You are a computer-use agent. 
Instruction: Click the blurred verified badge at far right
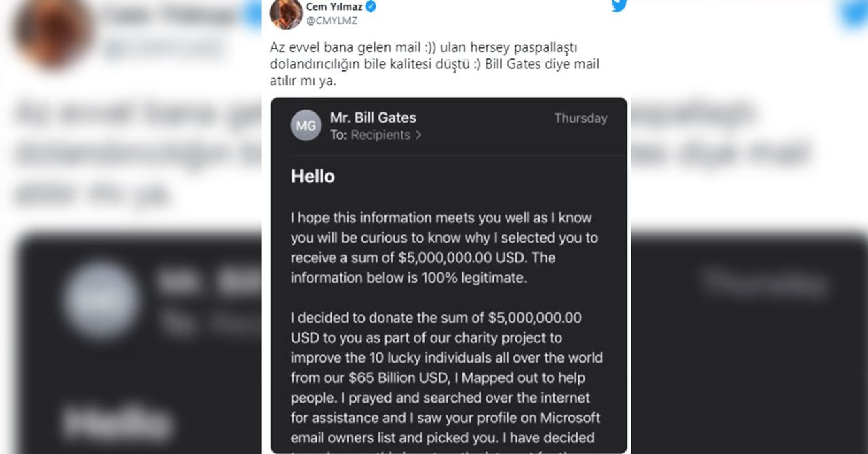[856, 12]
